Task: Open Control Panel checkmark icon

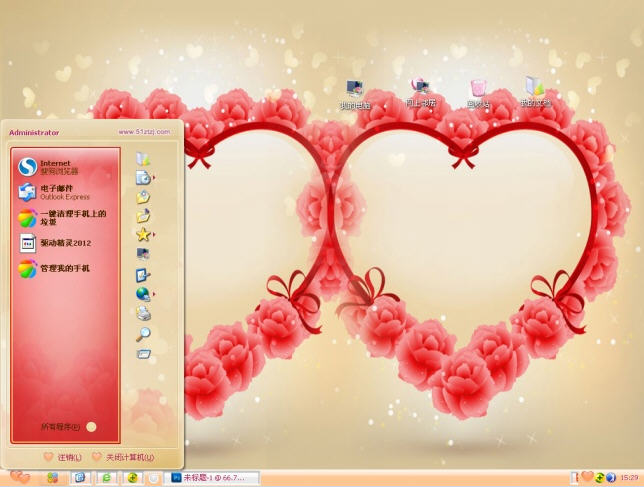Action: coord(143,275)
